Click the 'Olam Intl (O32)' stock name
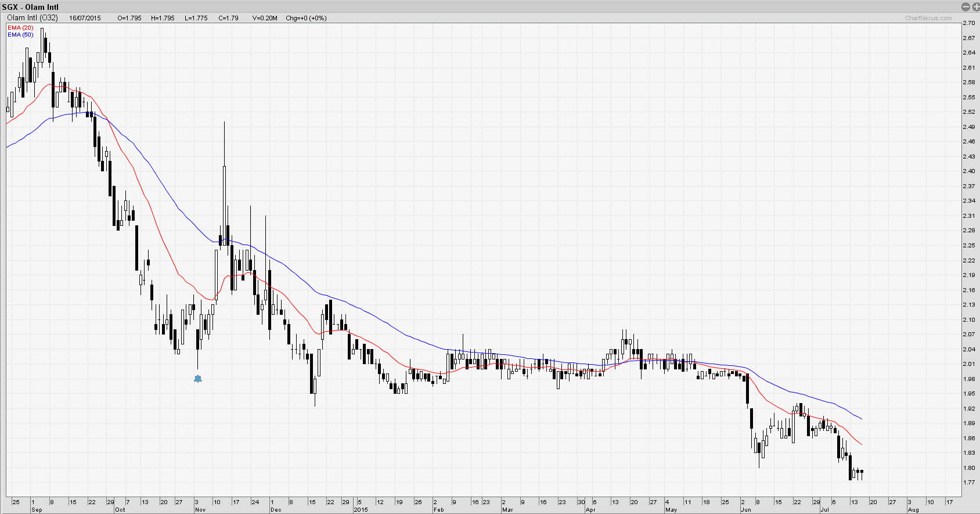Viewport: 980px width, 514px height. (33, 18)
